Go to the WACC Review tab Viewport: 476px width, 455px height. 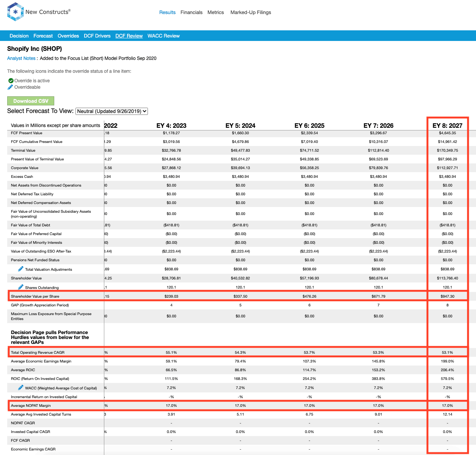click(163, 36)
